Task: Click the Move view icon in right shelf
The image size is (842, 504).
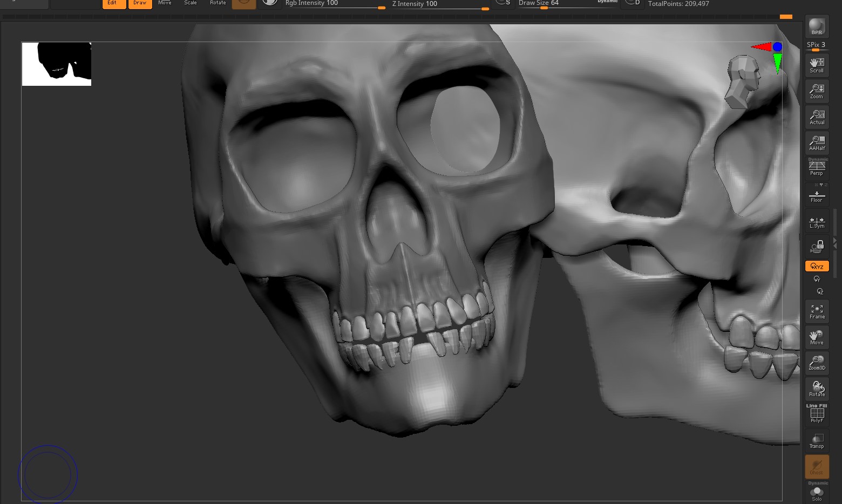Action: 817,337
